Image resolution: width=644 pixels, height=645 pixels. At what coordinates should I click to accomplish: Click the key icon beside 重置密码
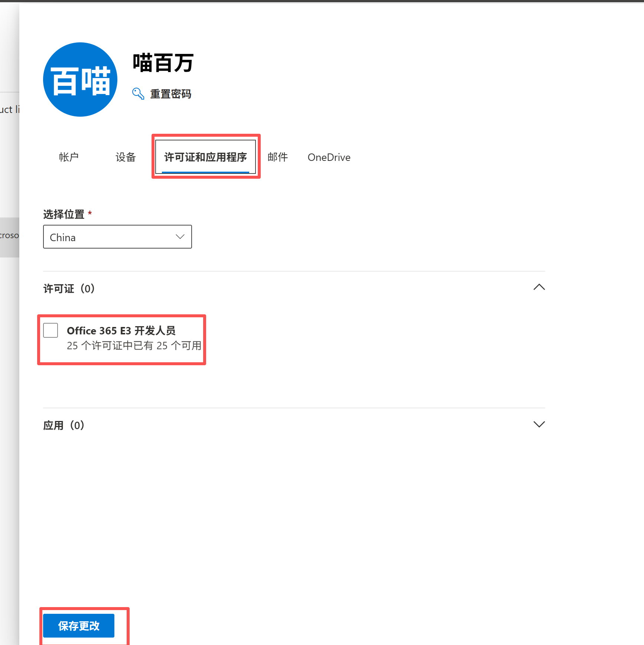tap(137, 94)
